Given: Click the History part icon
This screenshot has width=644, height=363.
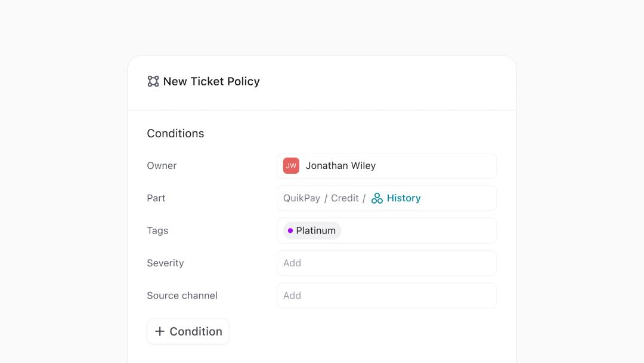Looking at the screenshot, I should 377,198.
